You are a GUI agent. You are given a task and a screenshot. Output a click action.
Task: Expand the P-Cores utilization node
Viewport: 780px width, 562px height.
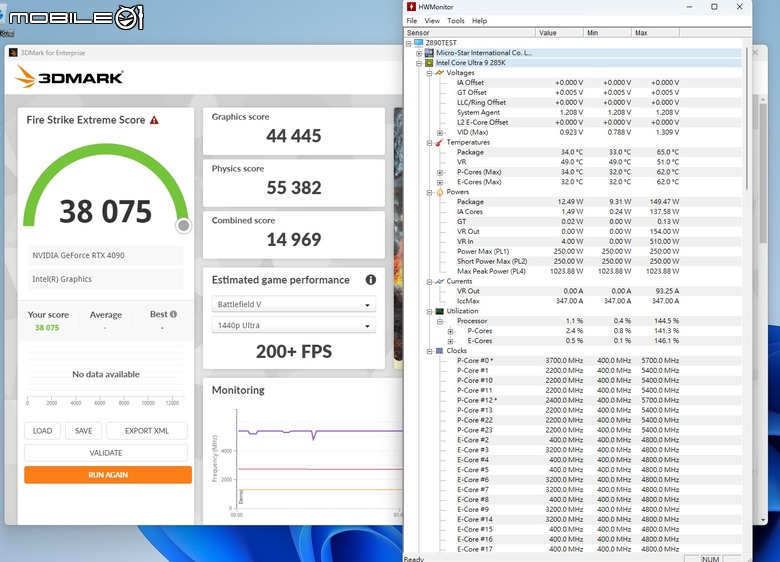[x=450, y=332]
